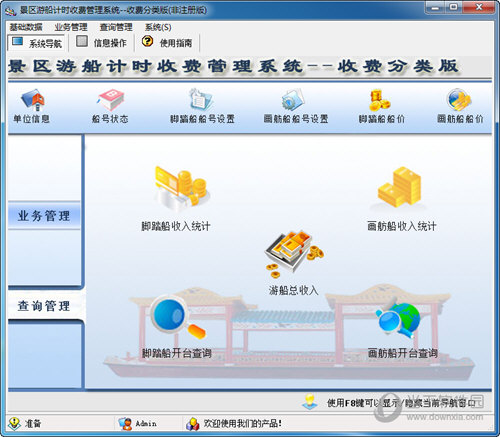This screenshot has width=500, height=437.
Task: Maximize the application window
Action: click(x=454, y=7)
